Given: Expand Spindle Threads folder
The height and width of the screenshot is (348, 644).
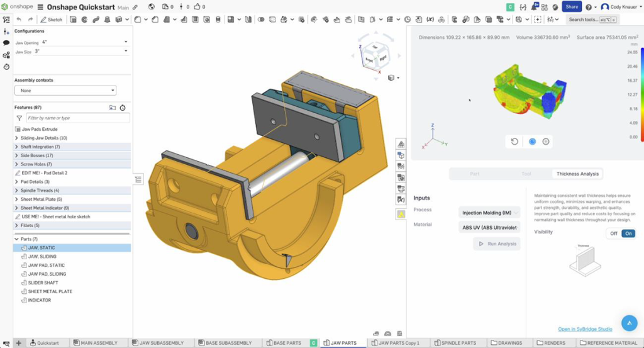Looking at the screenshot, I should pyautogui.click(x=16, y=190).
